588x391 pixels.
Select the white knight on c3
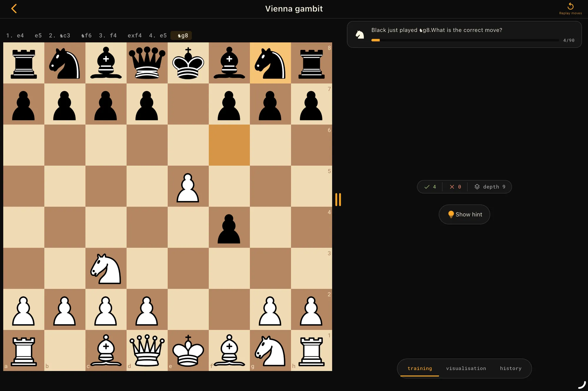pos(106,269)
